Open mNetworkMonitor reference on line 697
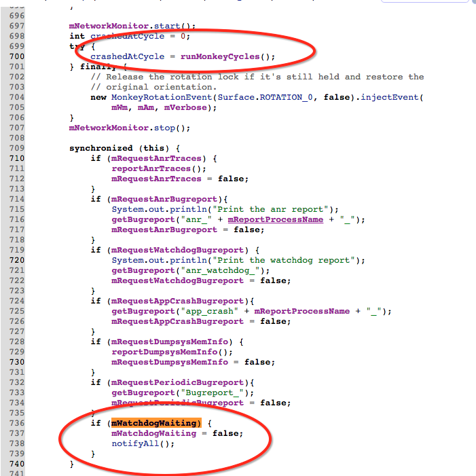476x476 pixels. pyautogui.click(x=109, y=26)
